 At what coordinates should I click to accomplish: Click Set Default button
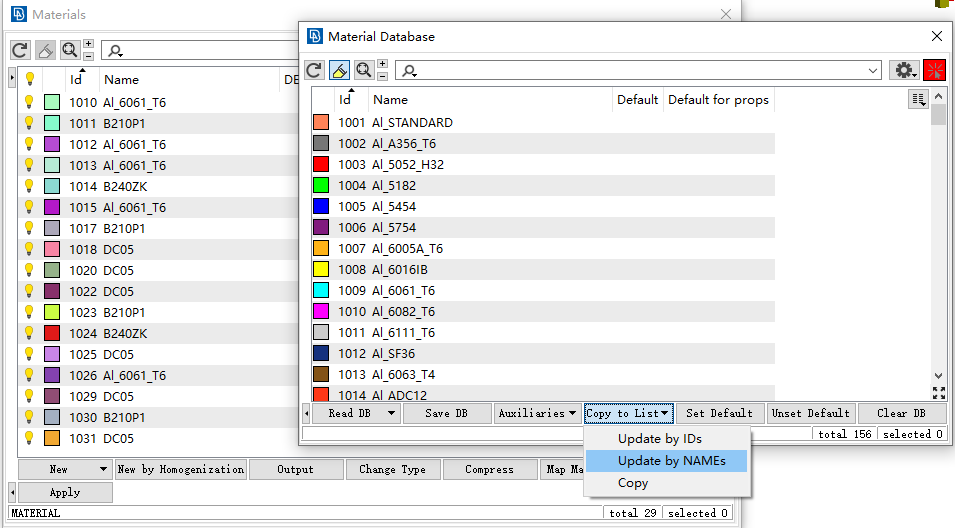point(719,414)
